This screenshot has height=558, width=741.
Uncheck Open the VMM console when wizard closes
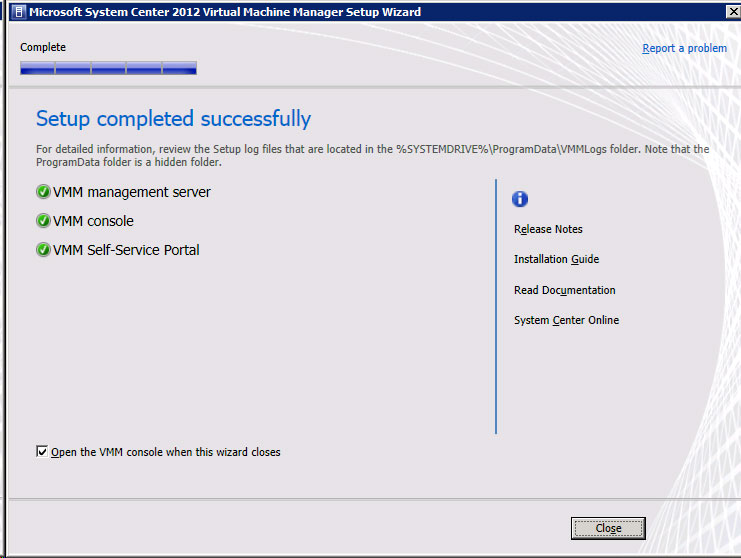click(42, 451)
